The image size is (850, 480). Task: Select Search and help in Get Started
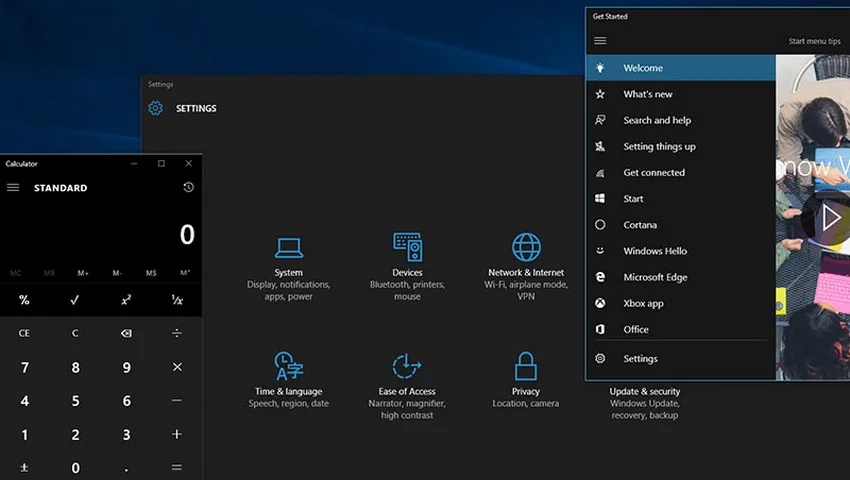(x=681, y=120)
